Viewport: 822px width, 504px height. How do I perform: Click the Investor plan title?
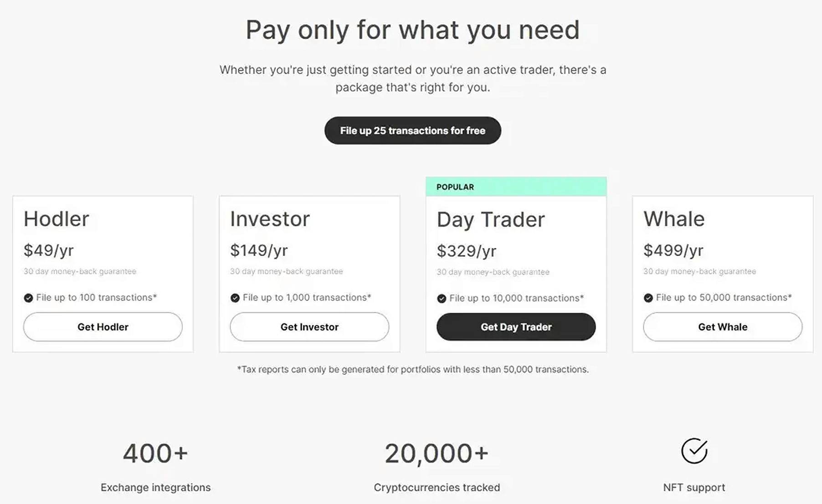click(x=269, y=219)
